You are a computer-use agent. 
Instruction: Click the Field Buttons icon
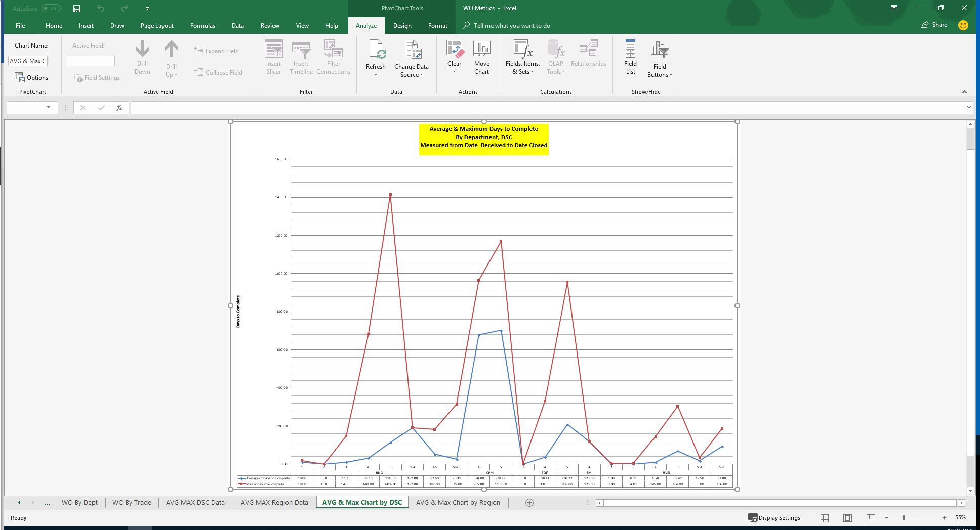pyautogui.click(x=660, y=49)
